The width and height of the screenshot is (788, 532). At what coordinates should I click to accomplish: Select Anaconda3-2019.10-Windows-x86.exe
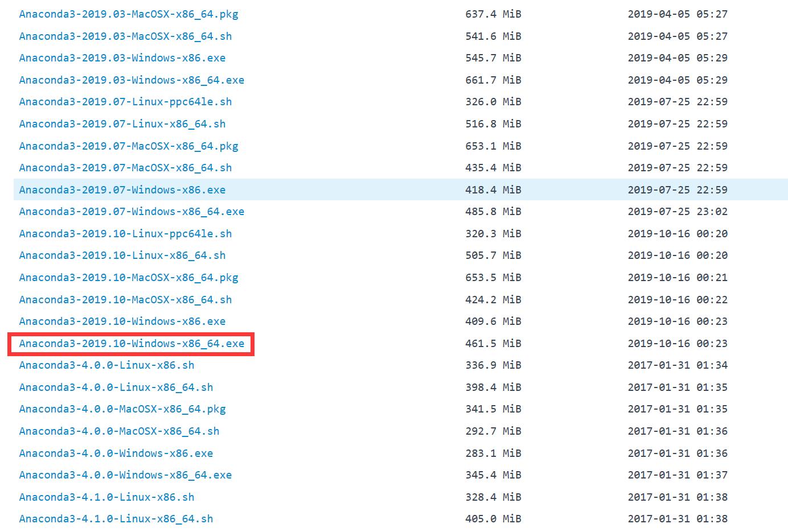122,321
